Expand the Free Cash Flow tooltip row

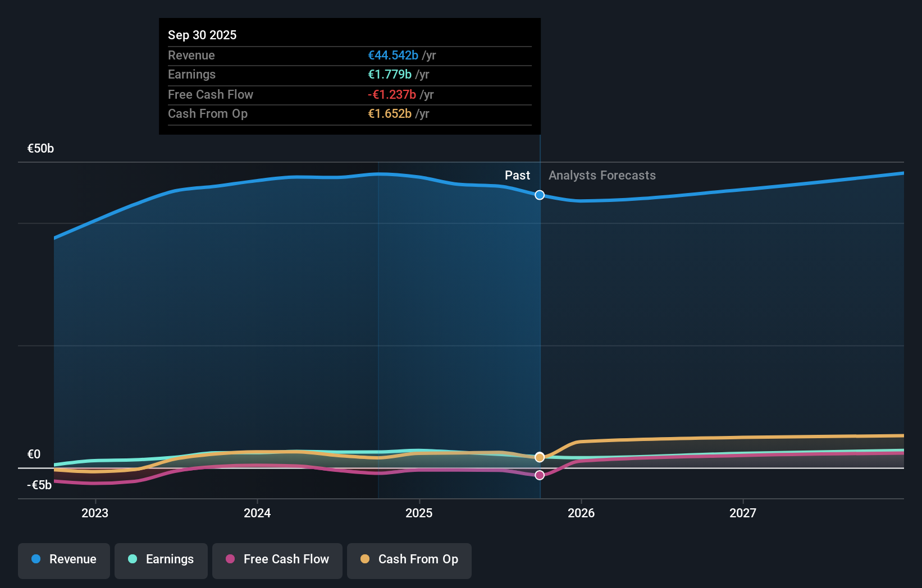pos(349,94)
